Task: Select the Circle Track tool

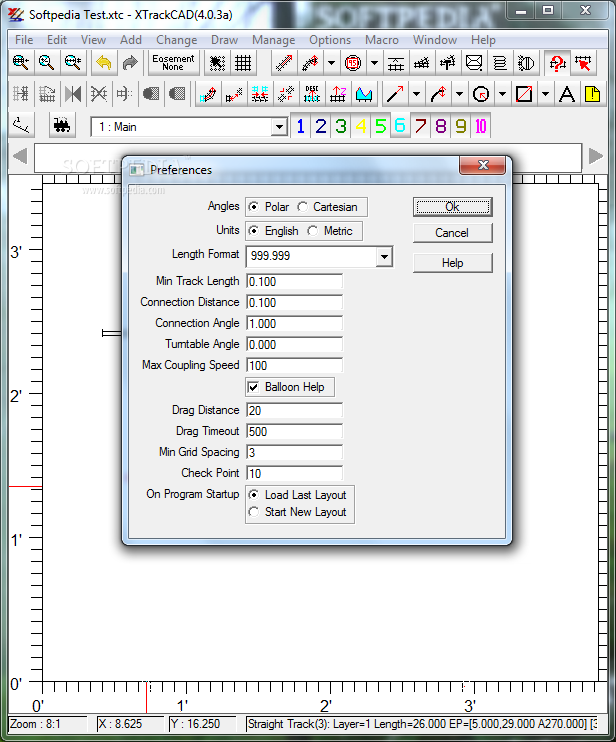Action: [353, 62]
